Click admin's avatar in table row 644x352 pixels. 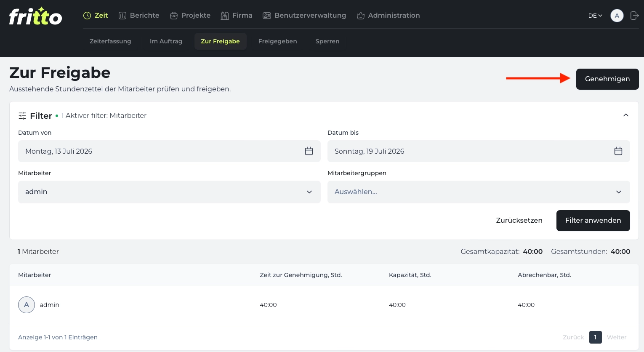27,305
